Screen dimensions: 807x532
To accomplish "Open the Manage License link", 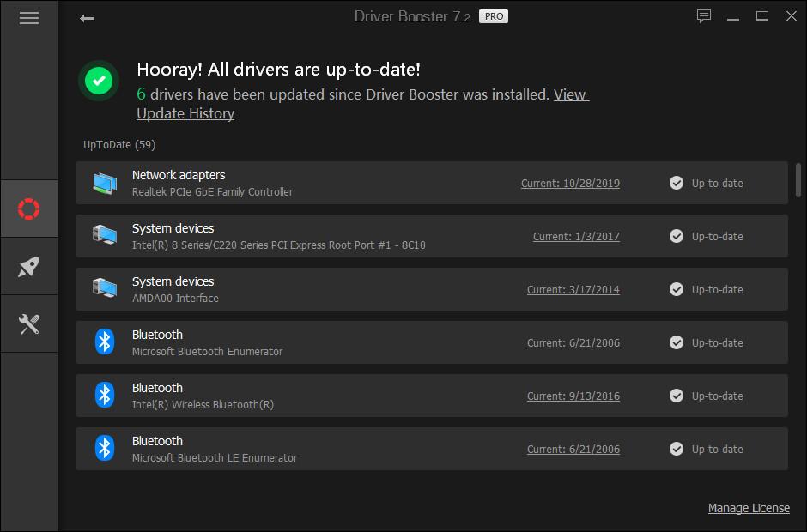I will 749,508.
